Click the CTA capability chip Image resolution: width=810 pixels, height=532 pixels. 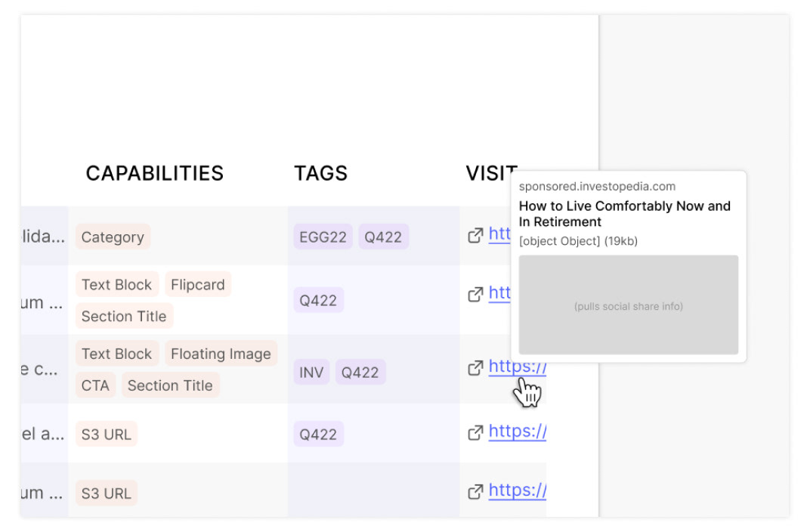(95, 385)
